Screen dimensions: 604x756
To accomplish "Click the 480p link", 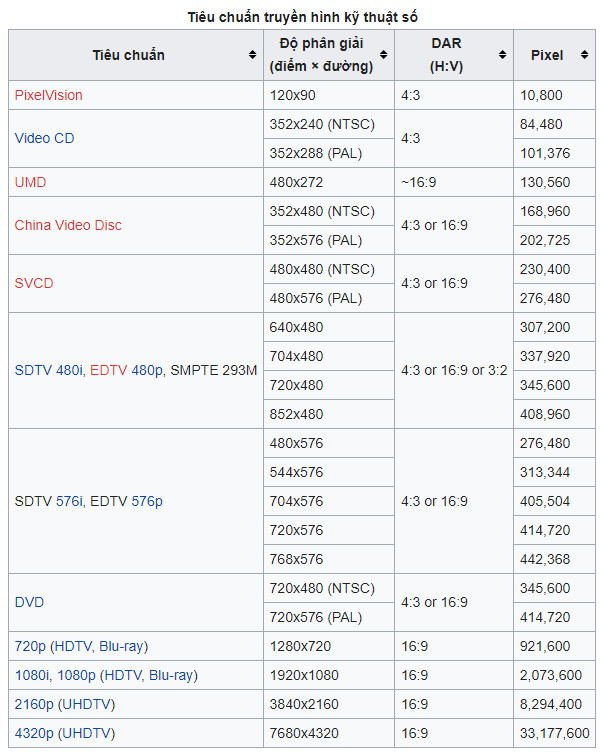I will click(x=147, y=370).
